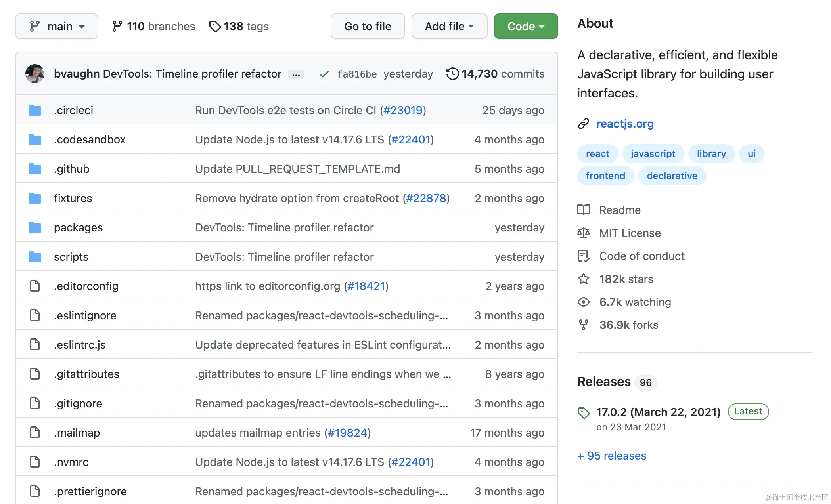This screenshot has width=831, height=504.
Task: Open pull request #23019 link
Action: click(403, 110)
